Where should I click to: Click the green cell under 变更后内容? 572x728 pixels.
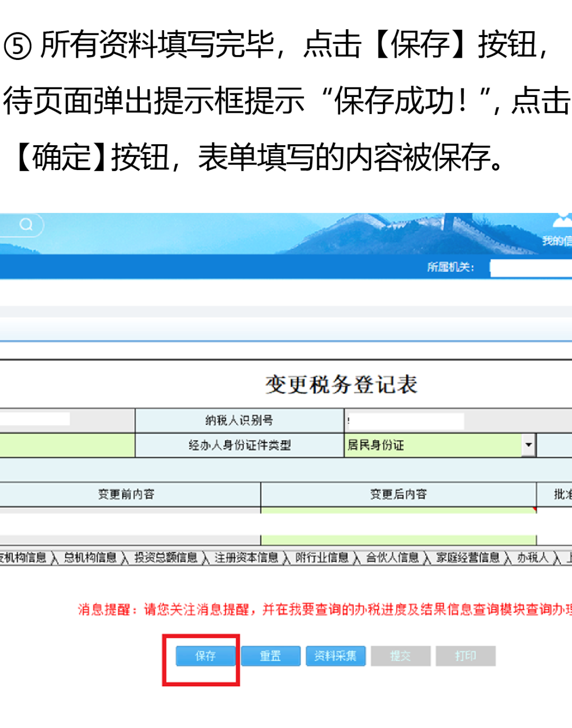tap(398, 539)
